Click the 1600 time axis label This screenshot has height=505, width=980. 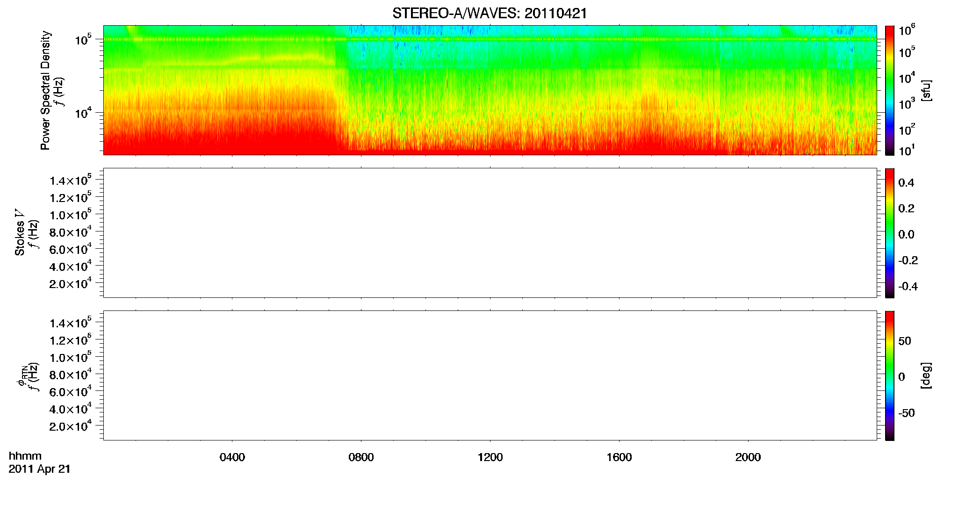tap(619, 457)
